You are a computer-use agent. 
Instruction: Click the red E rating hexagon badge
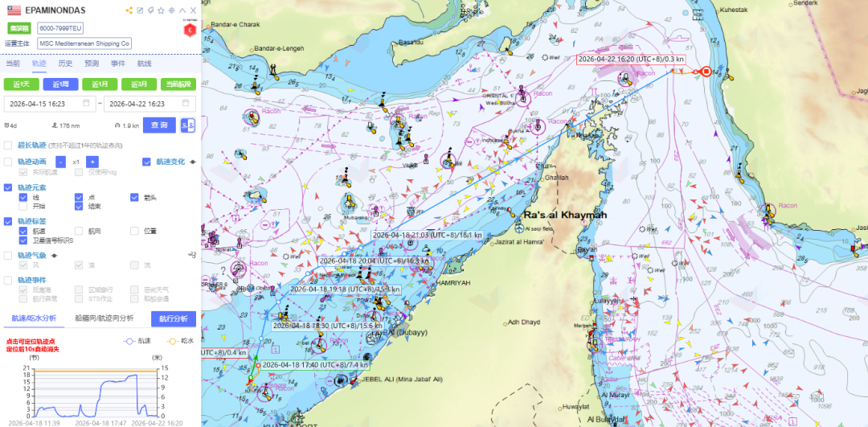(190, 30)
